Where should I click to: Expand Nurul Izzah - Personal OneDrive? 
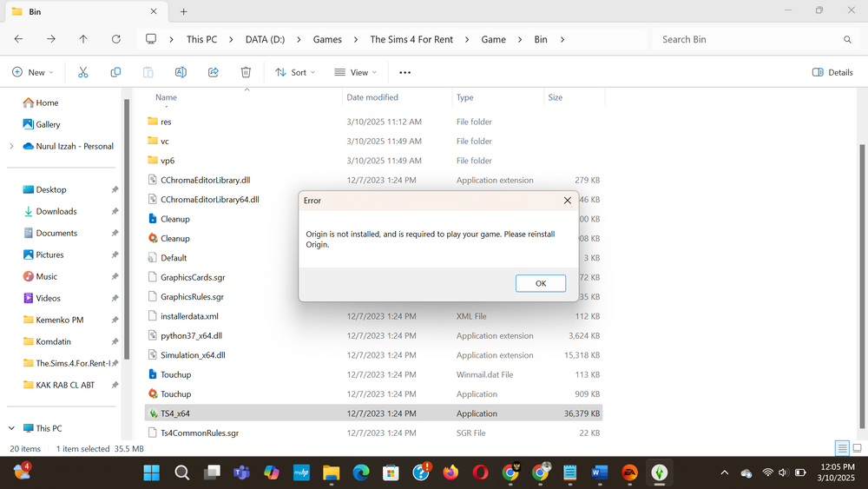tap(11, 146)
